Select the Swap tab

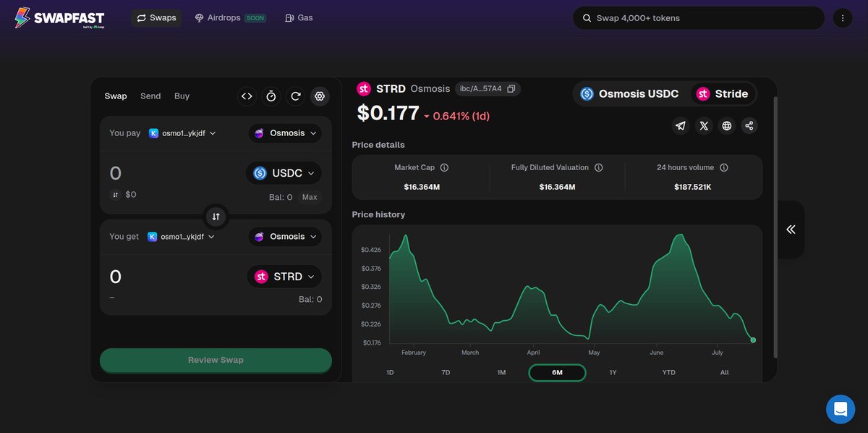coord(116,96)
